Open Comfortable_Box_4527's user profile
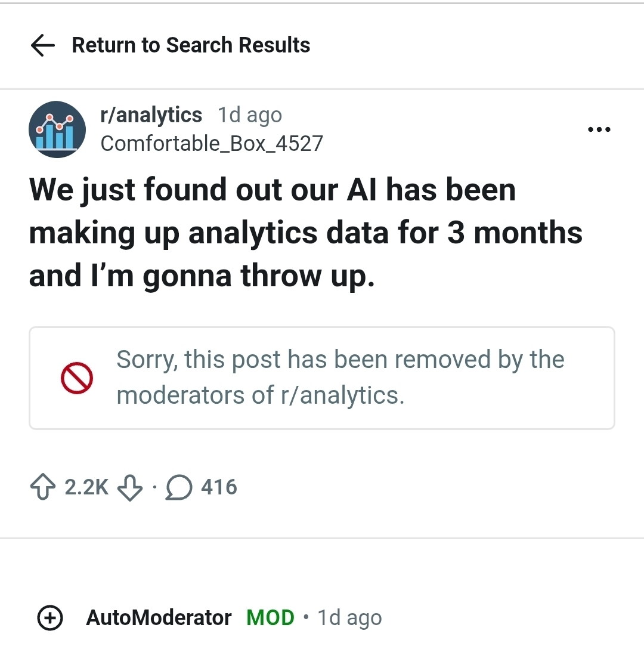 [212, 143]
